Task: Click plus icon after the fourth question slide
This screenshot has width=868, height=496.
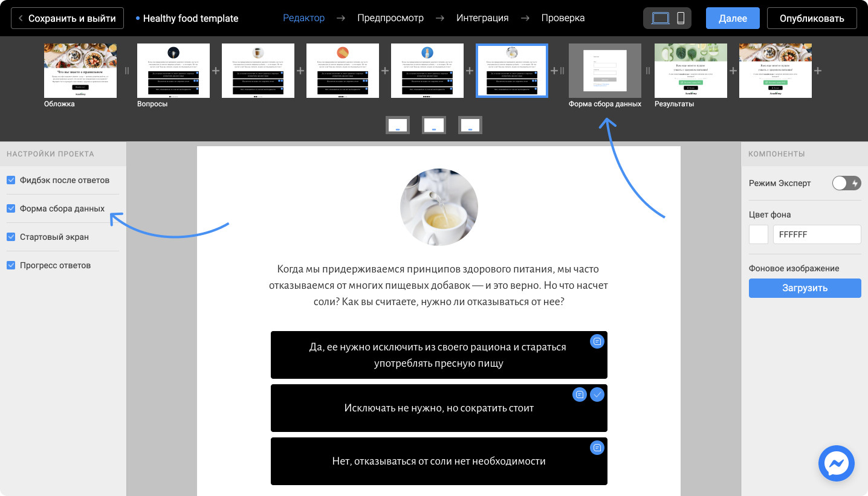Action: [x=470, y=71]
